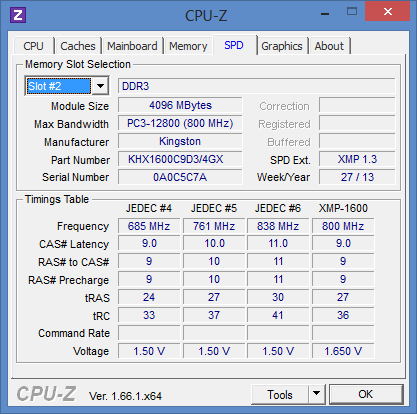
Task: Close the CPU-Z window
Action: coord(388,12)
